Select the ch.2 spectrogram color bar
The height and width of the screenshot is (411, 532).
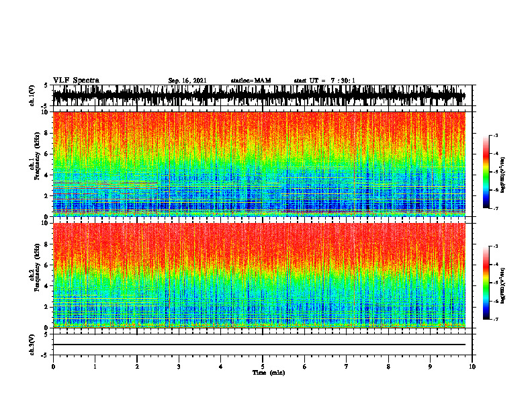point(486,283)
